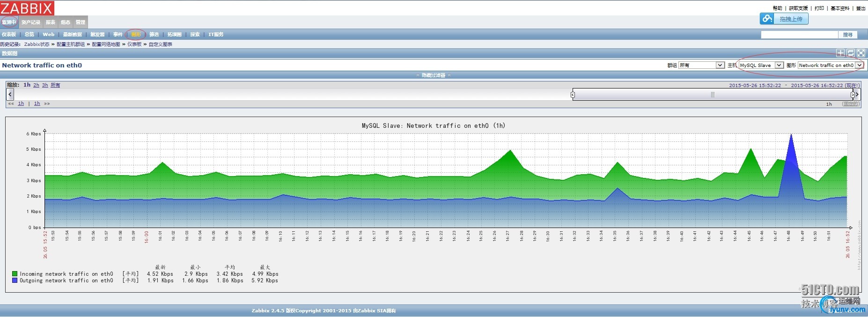Click the reset/refresh icon in 数据图 header

[x=851, y=53]
